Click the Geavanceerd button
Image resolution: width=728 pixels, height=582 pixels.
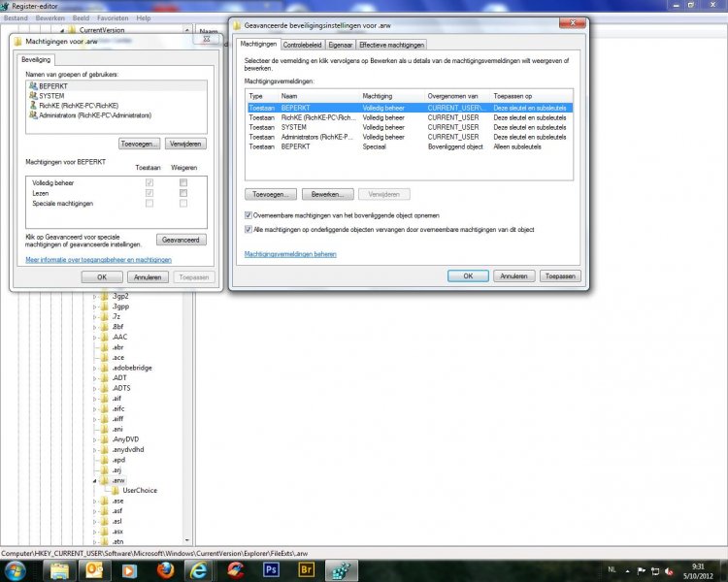click(x=182, y=239)
